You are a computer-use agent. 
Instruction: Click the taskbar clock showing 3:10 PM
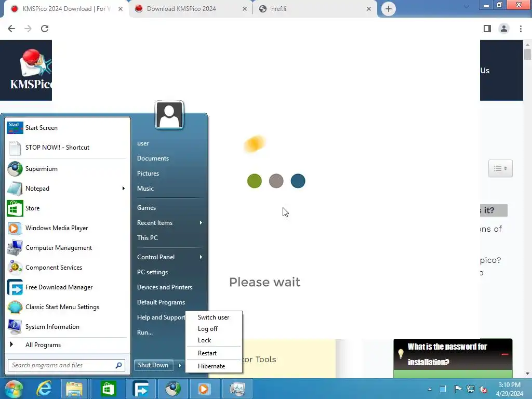[x=510, y=389]
